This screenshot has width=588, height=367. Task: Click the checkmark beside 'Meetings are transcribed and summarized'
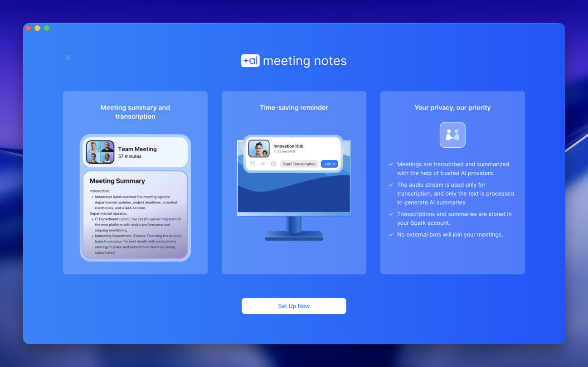tap(391, 164)
